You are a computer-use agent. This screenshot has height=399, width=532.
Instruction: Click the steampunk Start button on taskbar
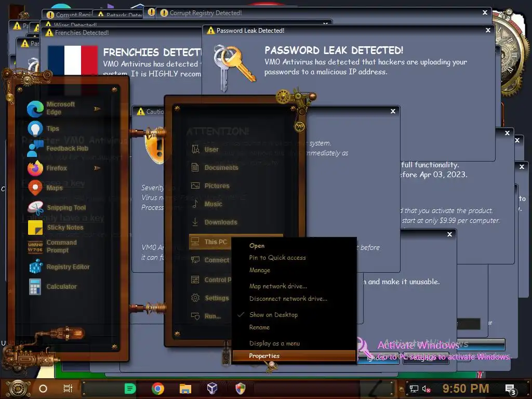pos(18,389)
